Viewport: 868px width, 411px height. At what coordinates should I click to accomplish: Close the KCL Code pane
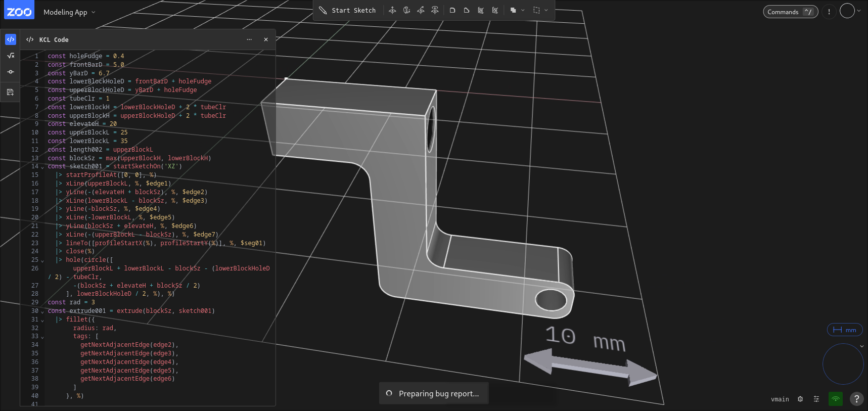[266, 39]
